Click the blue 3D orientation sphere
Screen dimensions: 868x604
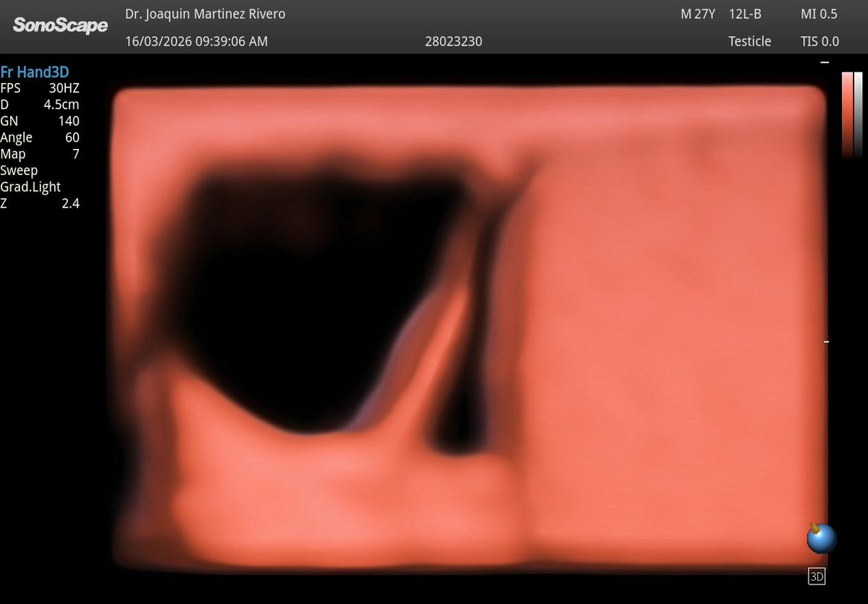822,538
